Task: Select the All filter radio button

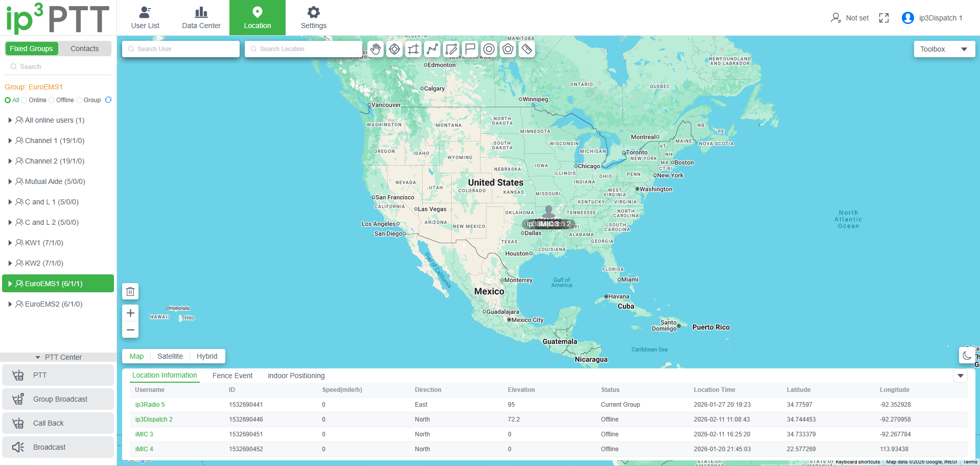Action: tap(8, 100)
